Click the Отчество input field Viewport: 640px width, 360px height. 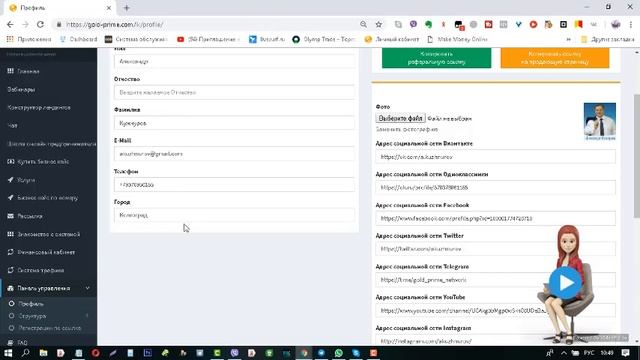tap(234, 93)
